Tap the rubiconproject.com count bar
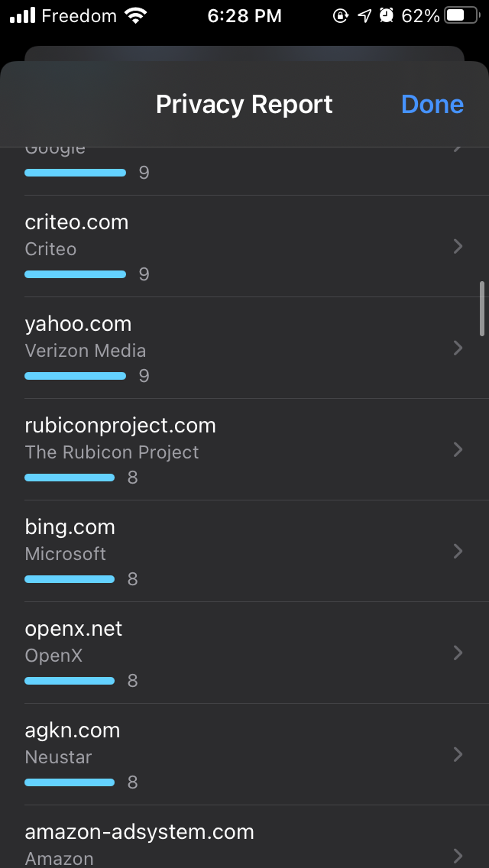 pos(70,478)
